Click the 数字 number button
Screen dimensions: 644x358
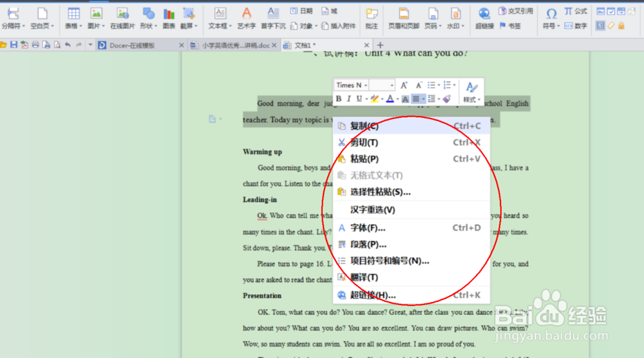click(x=575, y=26)
